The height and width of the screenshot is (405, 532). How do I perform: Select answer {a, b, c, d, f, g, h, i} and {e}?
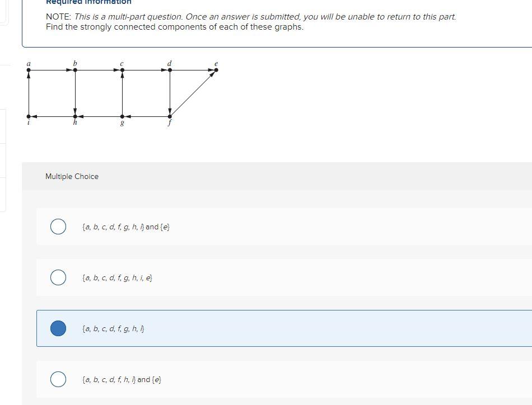(58, 227)
